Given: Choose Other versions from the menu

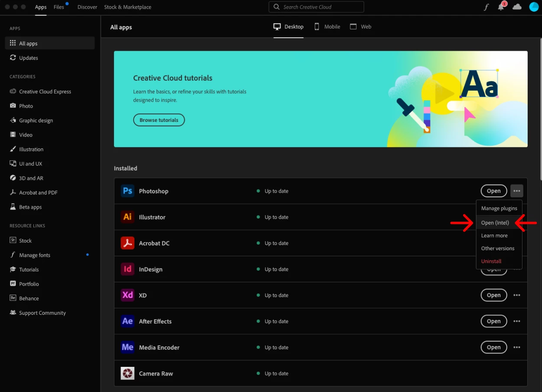Looking at the screenshot, I should pyautogui.click(x=499, y=248).
